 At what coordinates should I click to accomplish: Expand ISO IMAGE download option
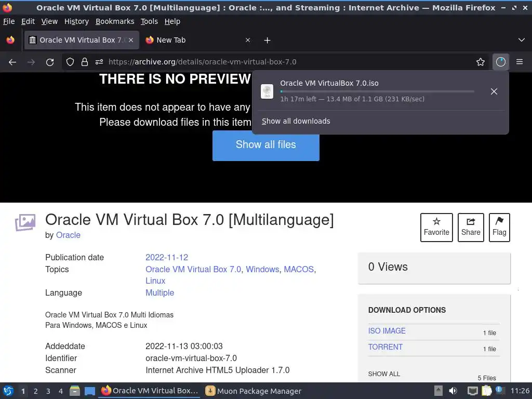(x=387, y=331)
